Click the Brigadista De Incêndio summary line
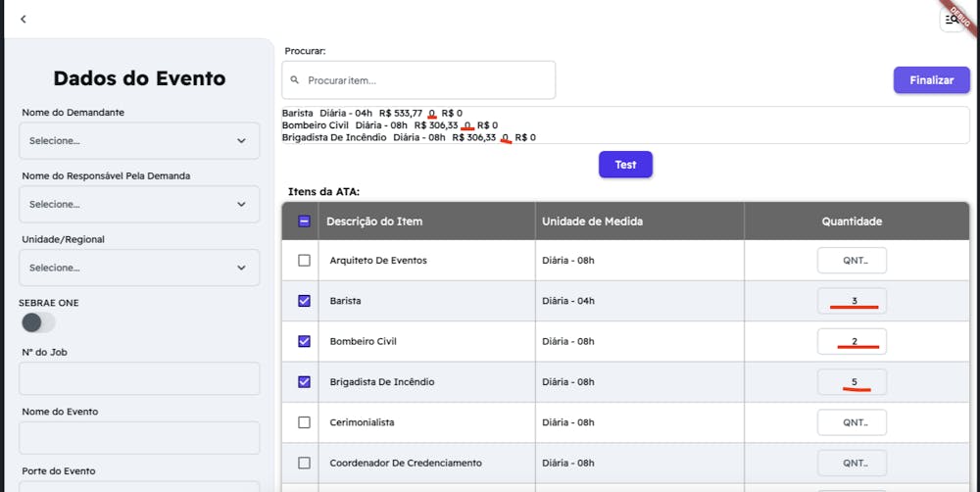 click(409, 137)
